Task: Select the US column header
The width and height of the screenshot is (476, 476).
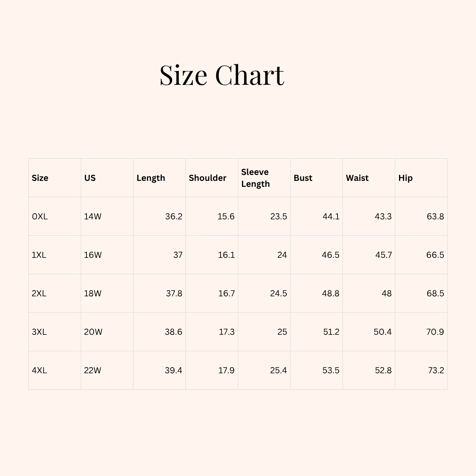Action: [x=90, y=178]
